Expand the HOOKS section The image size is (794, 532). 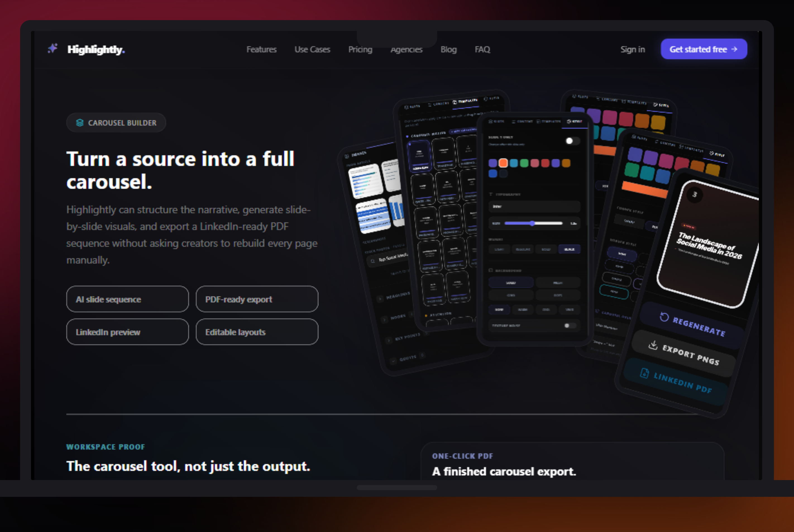(x=394, y=318)
